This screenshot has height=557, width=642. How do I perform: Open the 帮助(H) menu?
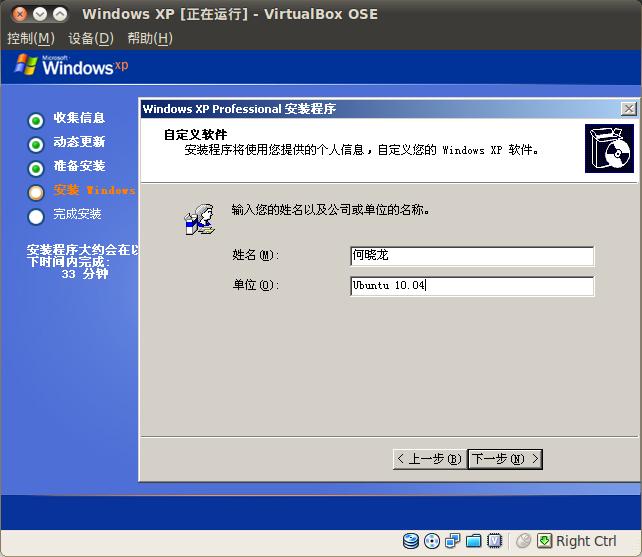coord(150,38)
